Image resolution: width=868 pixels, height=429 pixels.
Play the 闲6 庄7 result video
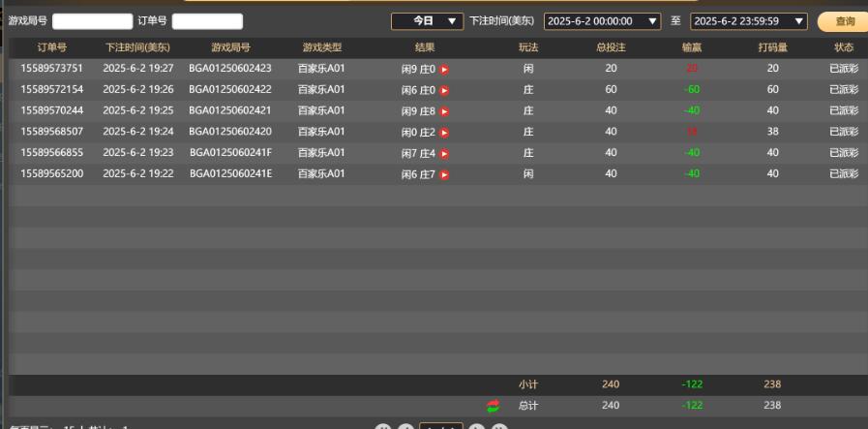click(x=445, y=175)
